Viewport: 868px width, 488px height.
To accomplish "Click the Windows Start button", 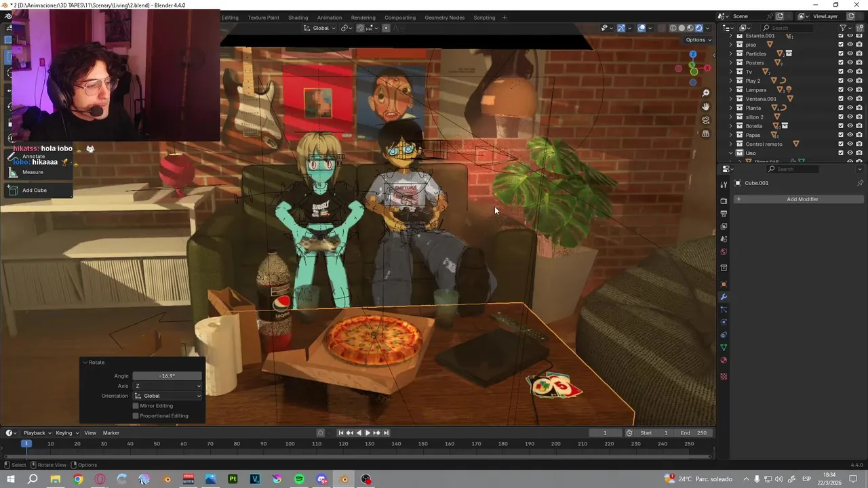I will pos(10,479).
